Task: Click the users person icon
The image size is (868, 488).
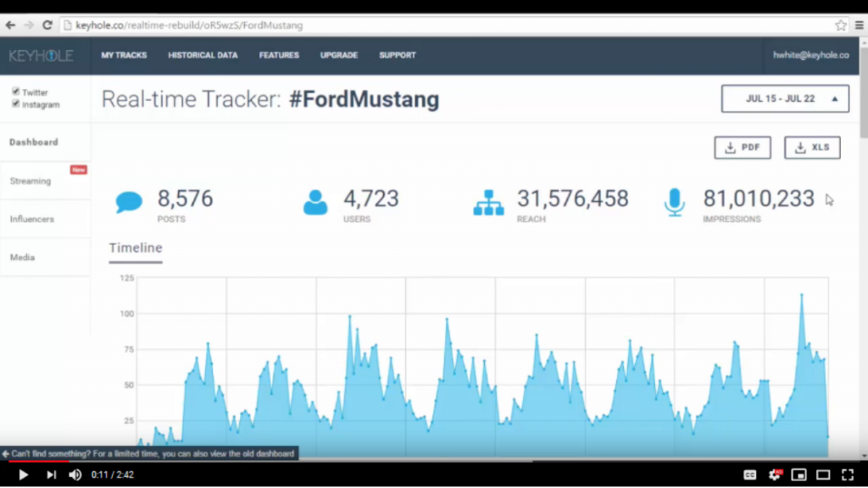Action: point(315,202)
